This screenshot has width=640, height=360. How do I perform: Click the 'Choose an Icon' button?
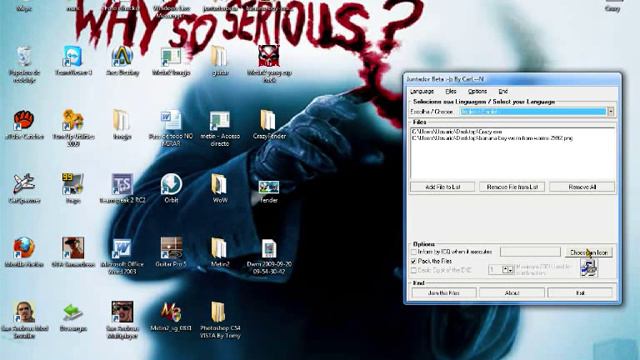589,252
